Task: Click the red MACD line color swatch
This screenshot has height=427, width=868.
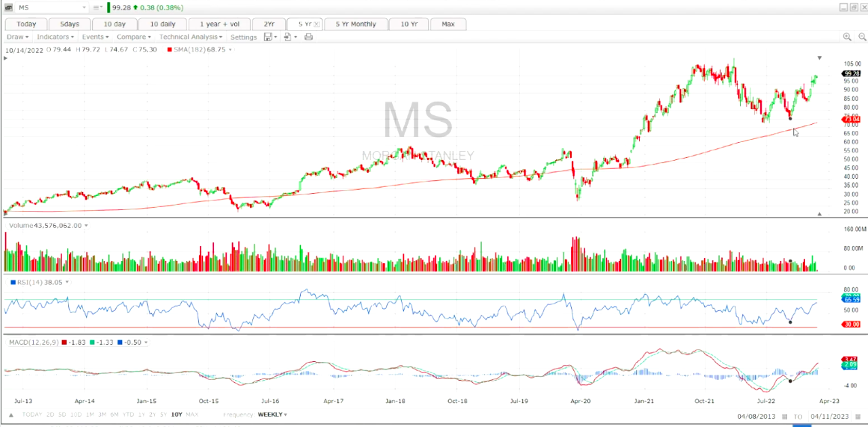Action: point(65,342)
